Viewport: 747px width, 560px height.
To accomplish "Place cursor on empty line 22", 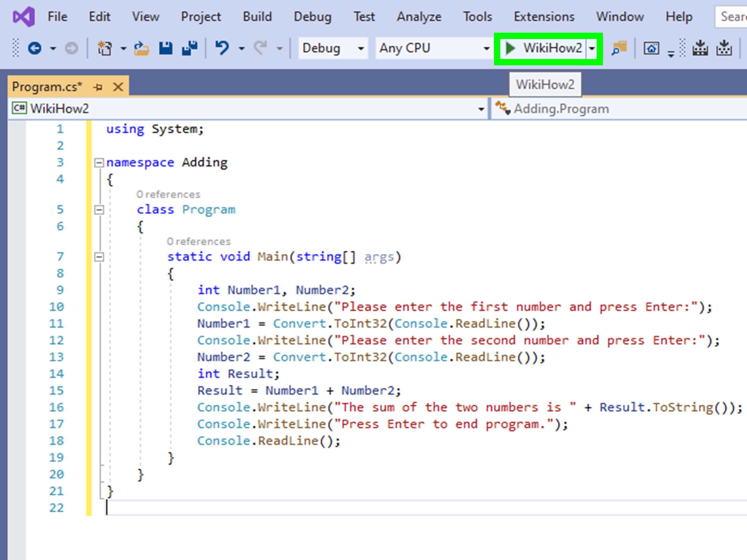I will [x=426, y=507].
